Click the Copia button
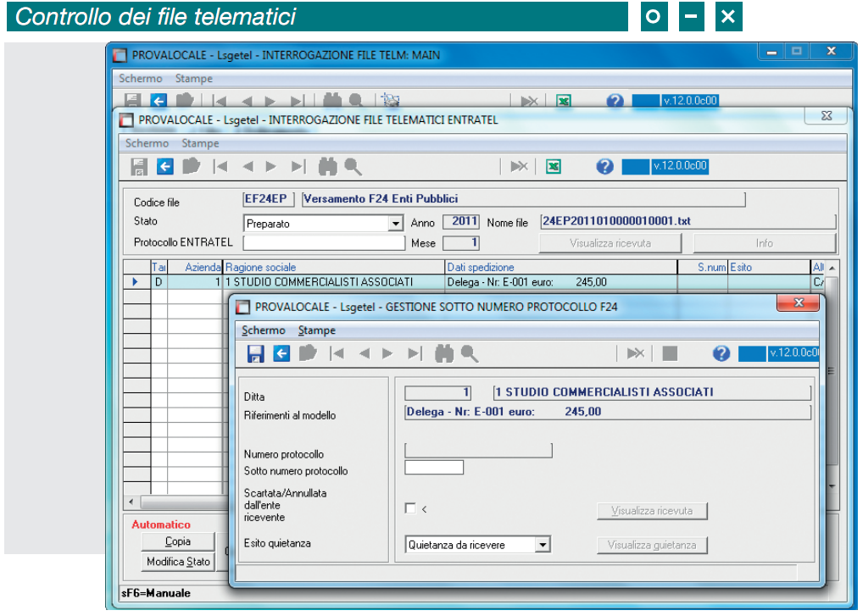Viewport: 863px width, 616px height. click(x=178, y=541)
